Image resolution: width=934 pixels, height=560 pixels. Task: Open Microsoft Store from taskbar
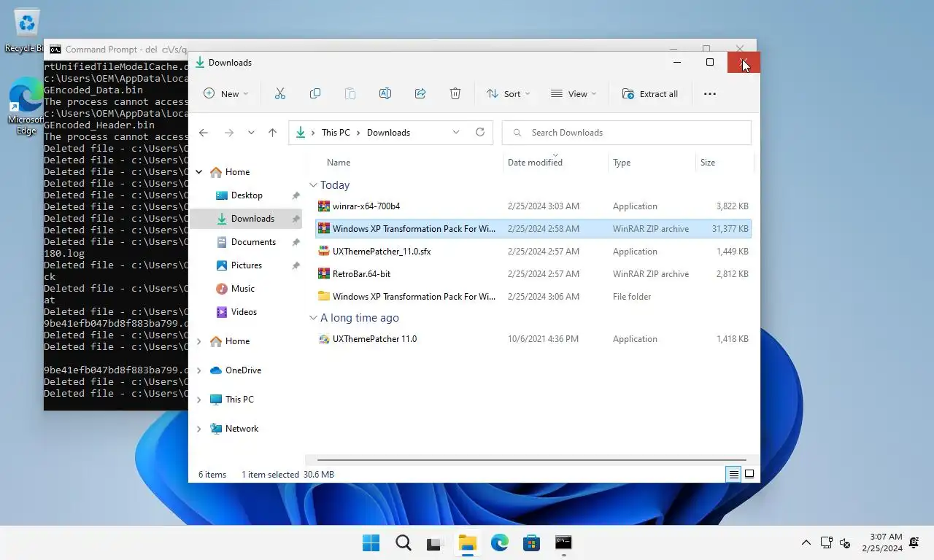pyautogui.click(x=531, y=542)
